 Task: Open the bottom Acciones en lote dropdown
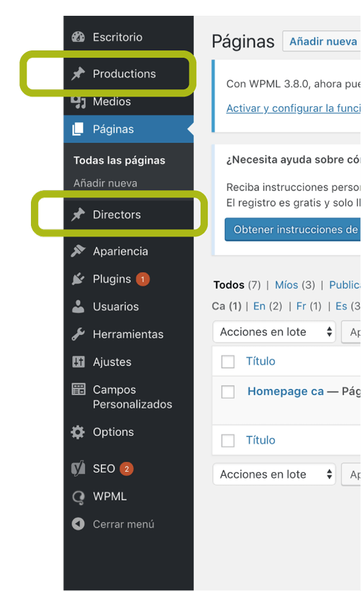click(274, 474)
